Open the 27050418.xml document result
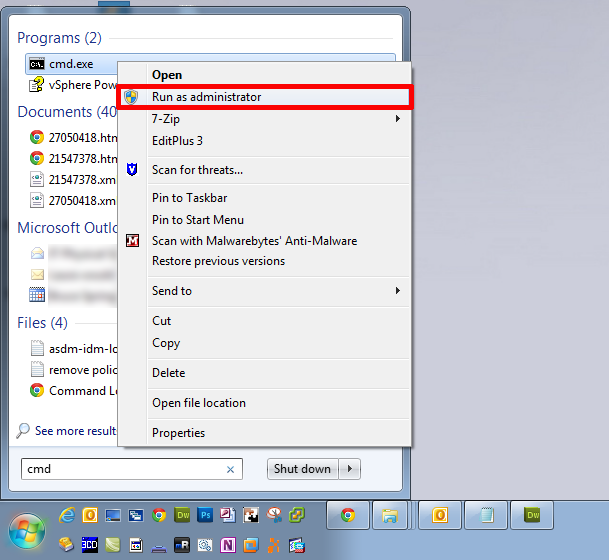The width and height of the screenshot is (609, 560). [73, 200]
